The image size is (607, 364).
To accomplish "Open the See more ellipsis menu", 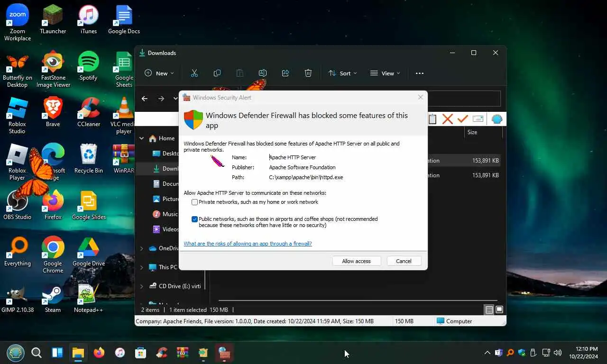I will [419, 73].
